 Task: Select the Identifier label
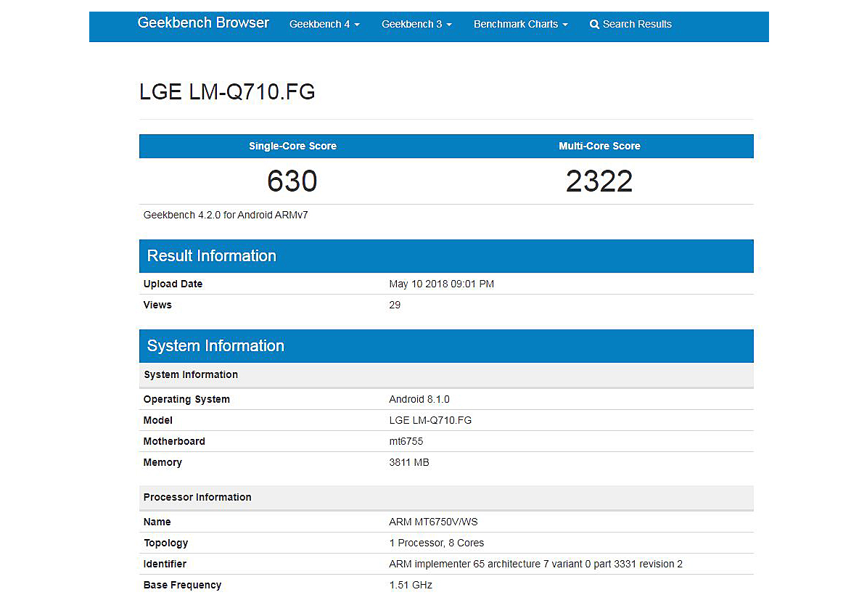(x=165, y=564)
